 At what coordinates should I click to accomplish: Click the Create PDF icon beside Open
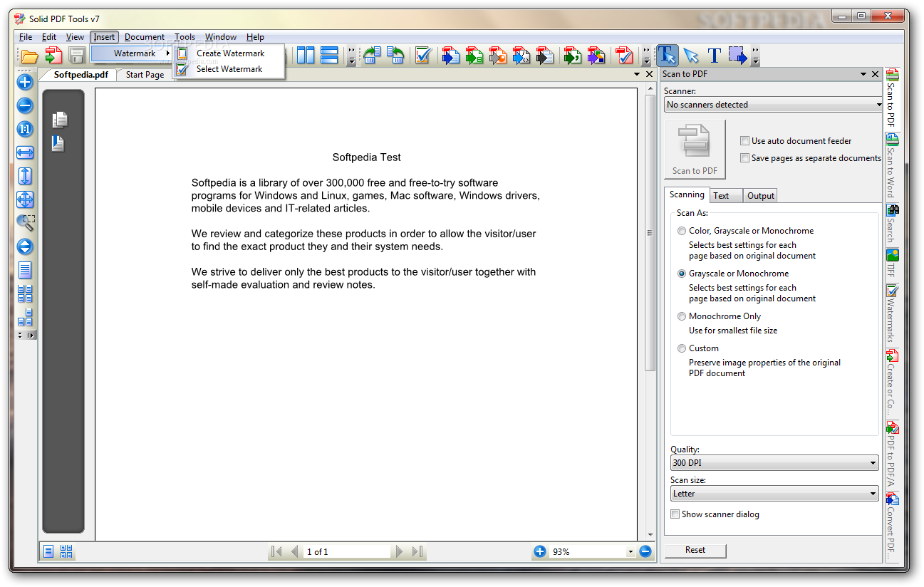point(53,56)
